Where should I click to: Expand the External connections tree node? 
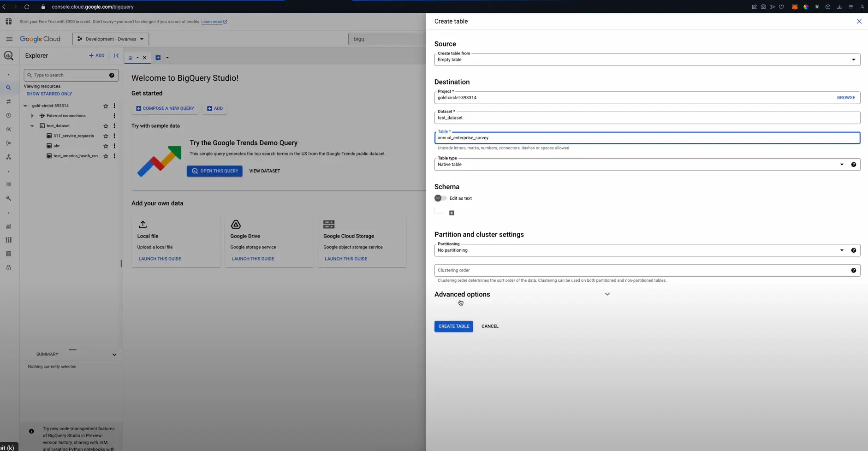click(x=32, y=116)
